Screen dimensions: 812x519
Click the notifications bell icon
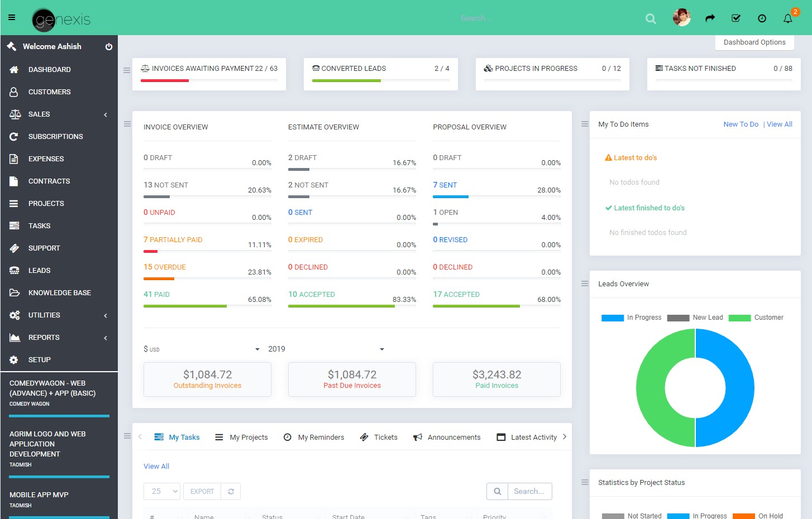click(787, 18)
